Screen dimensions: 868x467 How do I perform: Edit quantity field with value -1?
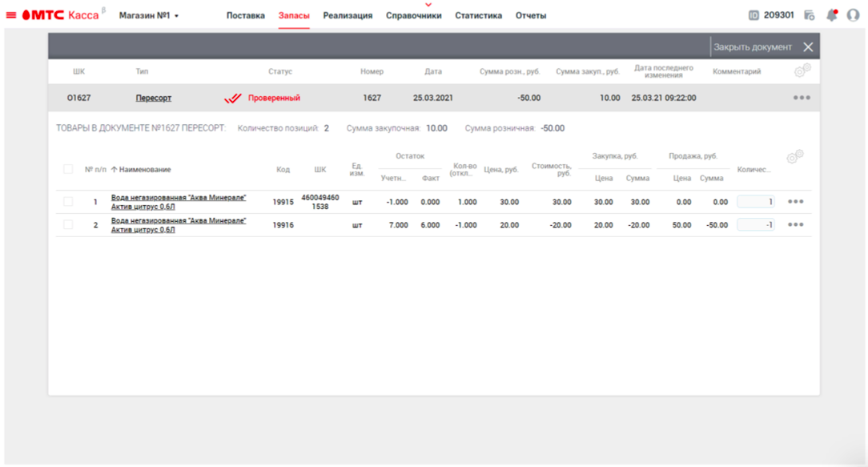pyautogui.click(x=756, y=225)
